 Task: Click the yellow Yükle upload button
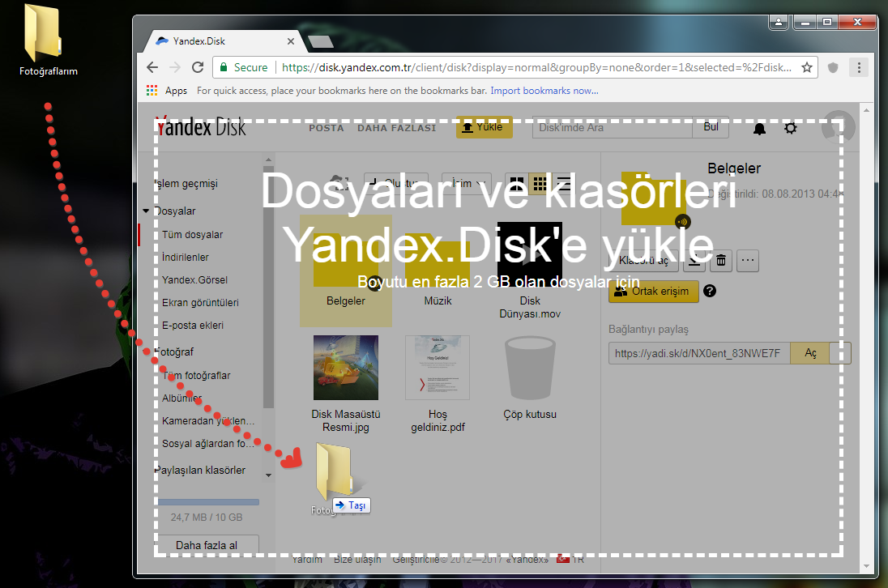[484, 127]
